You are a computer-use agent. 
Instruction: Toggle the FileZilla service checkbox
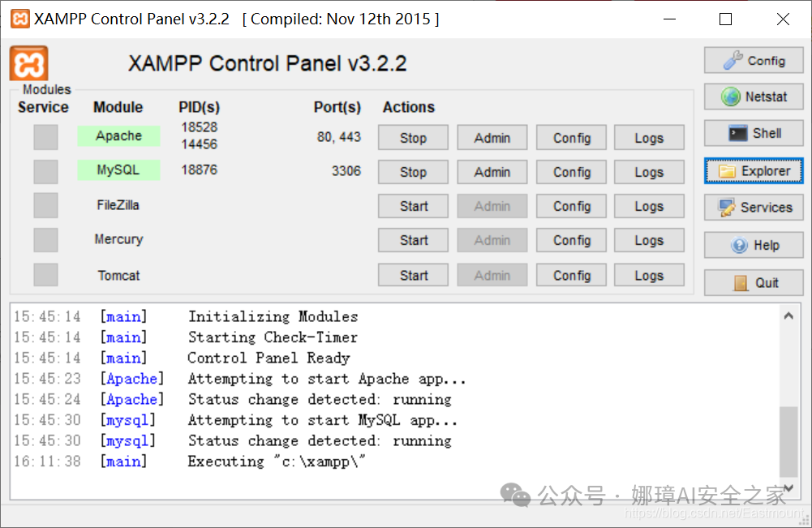coord(45,205)
